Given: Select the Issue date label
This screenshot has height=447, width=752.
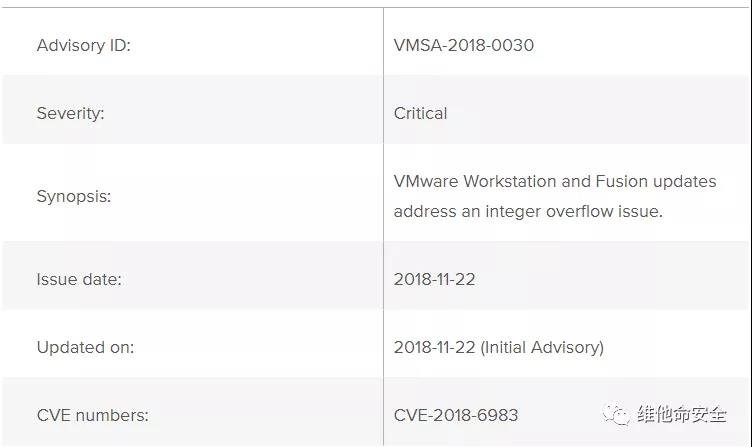Looking at the screenshot, I should 79,279.
